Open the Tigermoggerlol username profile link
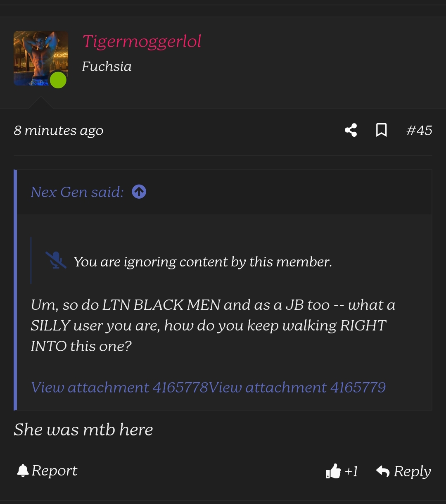Screen dimensions: 446x504 point(142,41)
